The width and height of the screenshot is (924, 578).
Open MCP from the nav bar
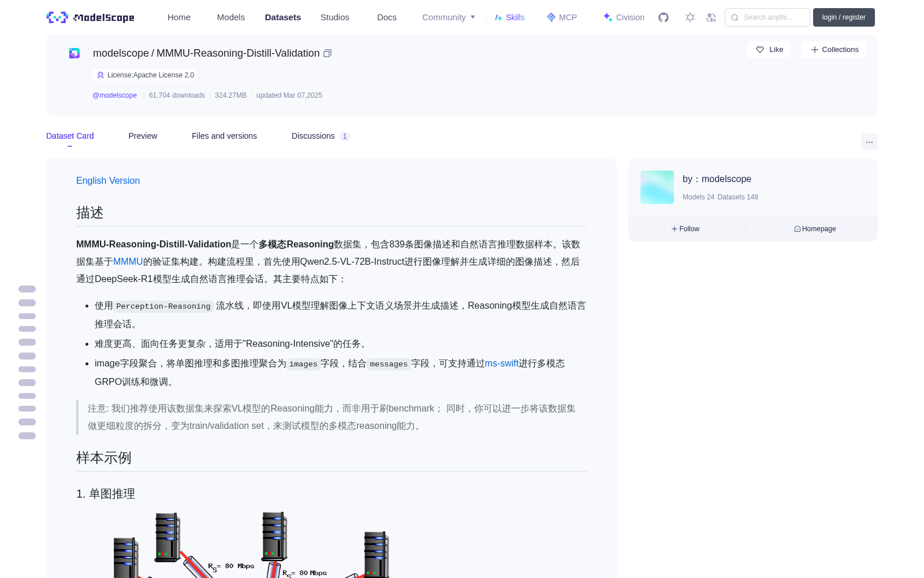pos(562,17)
